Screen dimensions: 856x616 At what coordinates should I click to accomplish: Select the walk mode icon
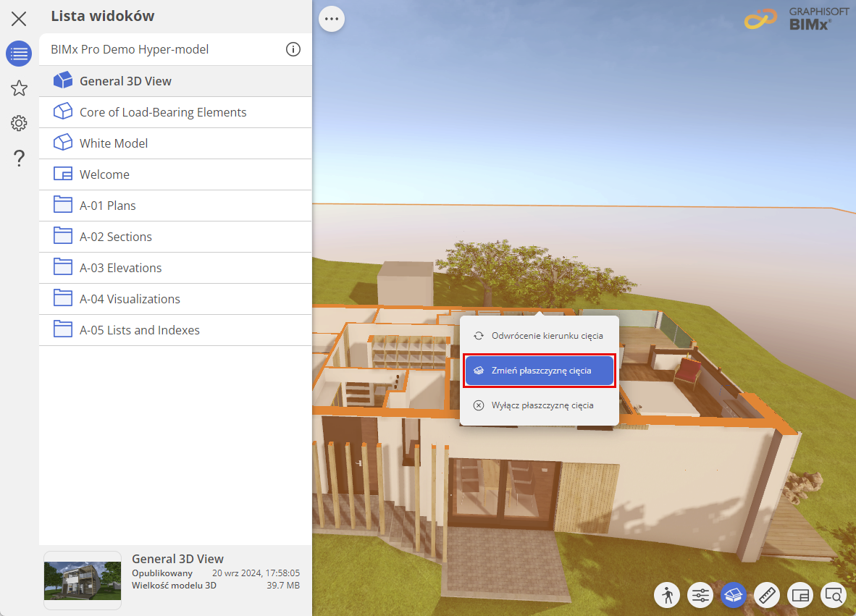[667, 595]
